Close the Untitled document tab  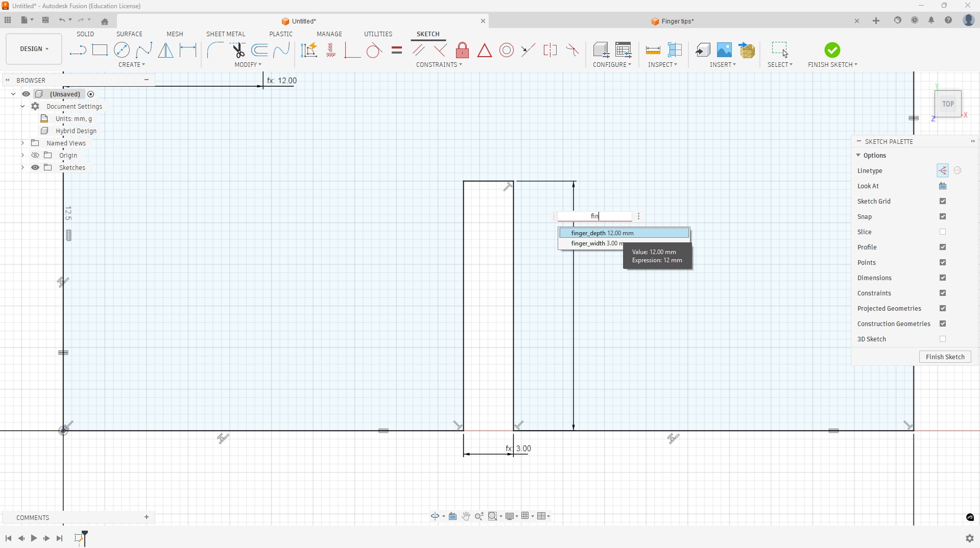483,21
